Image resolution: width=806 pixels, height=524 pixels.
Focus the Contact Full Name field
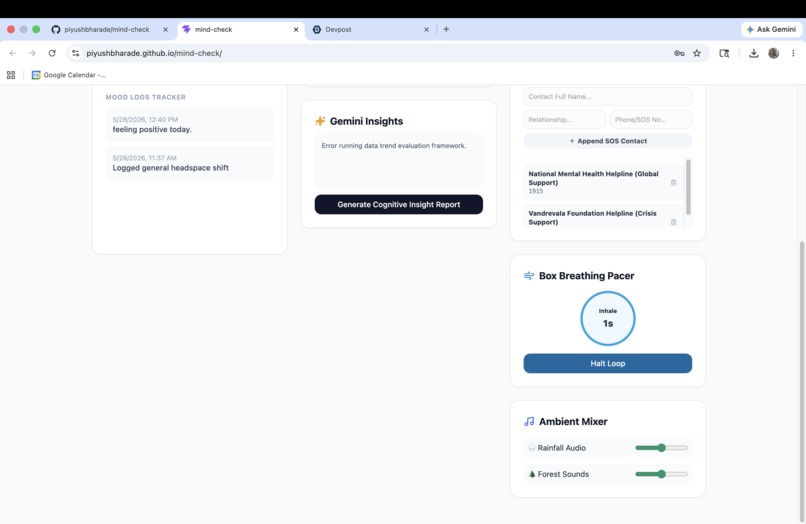608,97
